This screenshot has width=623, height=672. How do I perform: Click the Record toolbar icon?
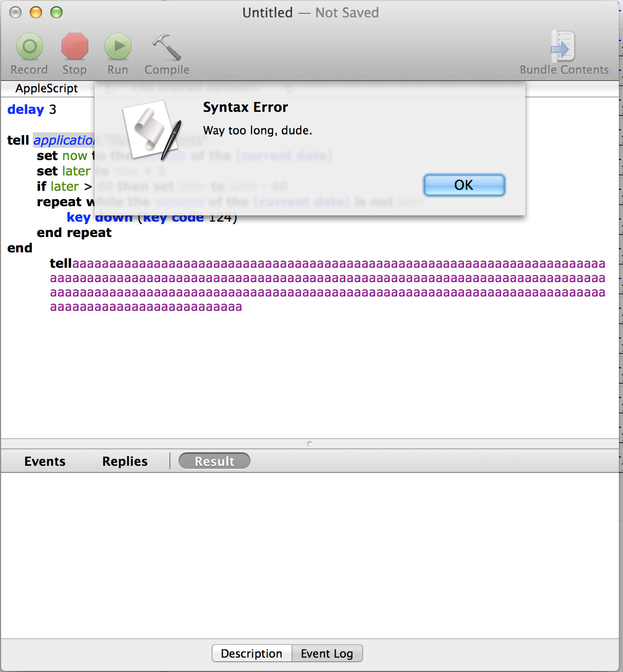(29, 47)
